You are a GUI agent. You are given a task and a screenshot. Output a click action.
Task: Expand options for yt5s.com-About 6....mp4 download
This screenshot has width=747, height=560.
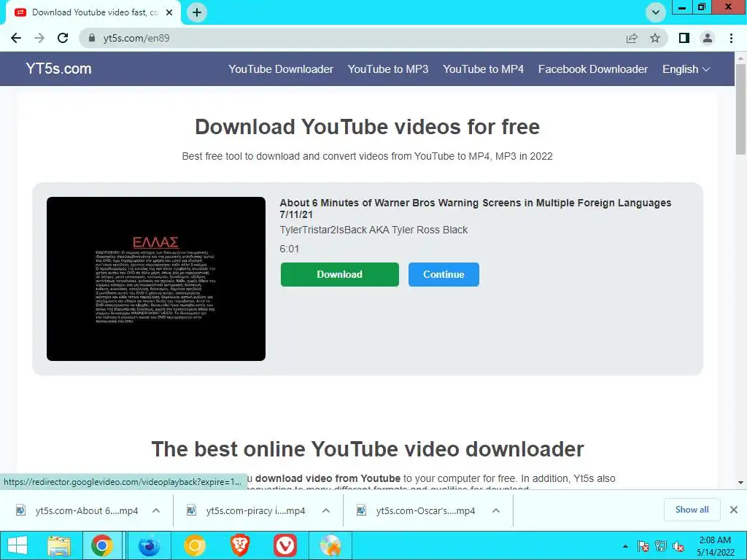156,510
